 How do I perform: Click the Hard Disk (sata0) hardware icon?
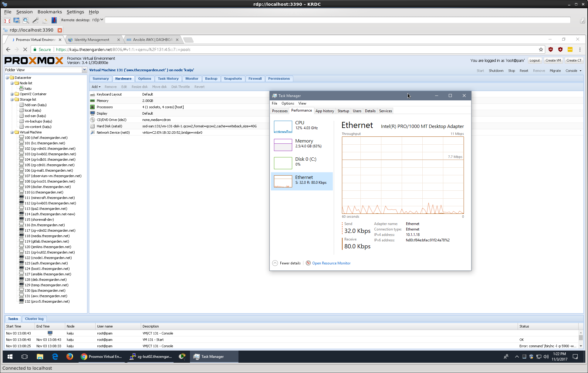[x=93, y=126]
